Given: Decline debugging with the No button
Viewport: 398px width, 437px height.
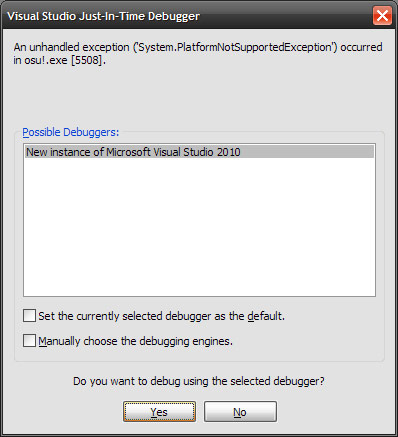Looking at the screenshot, I should (240, 412).
